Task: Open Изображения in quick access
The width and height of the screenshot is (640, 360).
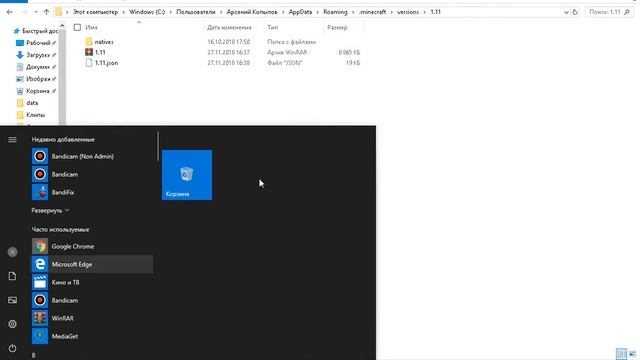Action: click(x=36, y=79)
